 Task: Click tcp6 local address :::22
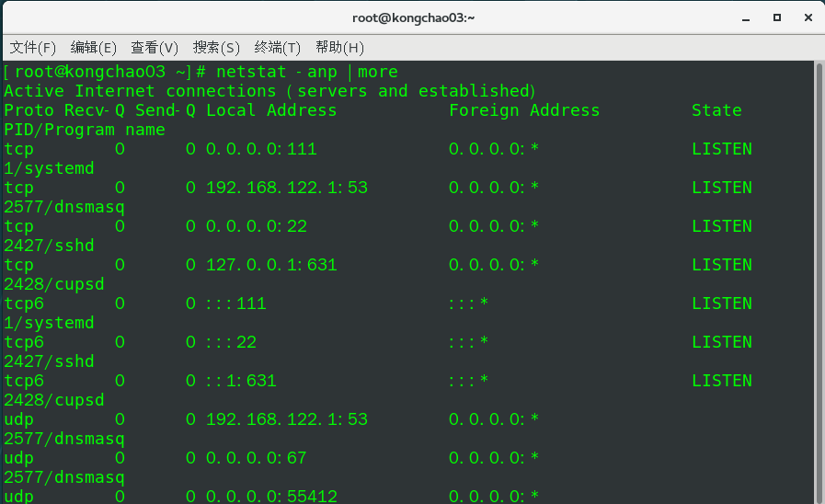(x=231, y=342)
